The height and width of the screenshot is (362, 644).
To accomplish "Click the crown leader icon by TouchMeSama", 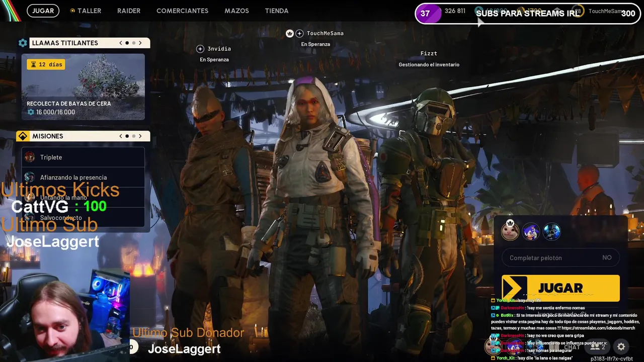I will click(x=289, y=33).
